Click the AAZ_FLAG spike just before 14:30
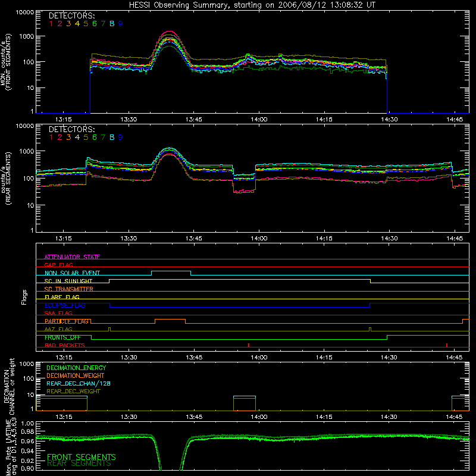 click(370, 329)
